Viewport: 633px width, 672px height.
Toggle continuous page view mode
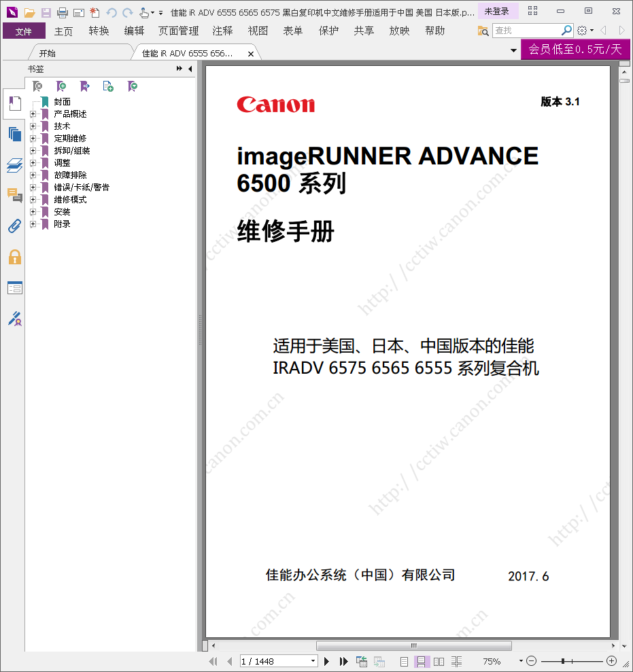[421, 662]
